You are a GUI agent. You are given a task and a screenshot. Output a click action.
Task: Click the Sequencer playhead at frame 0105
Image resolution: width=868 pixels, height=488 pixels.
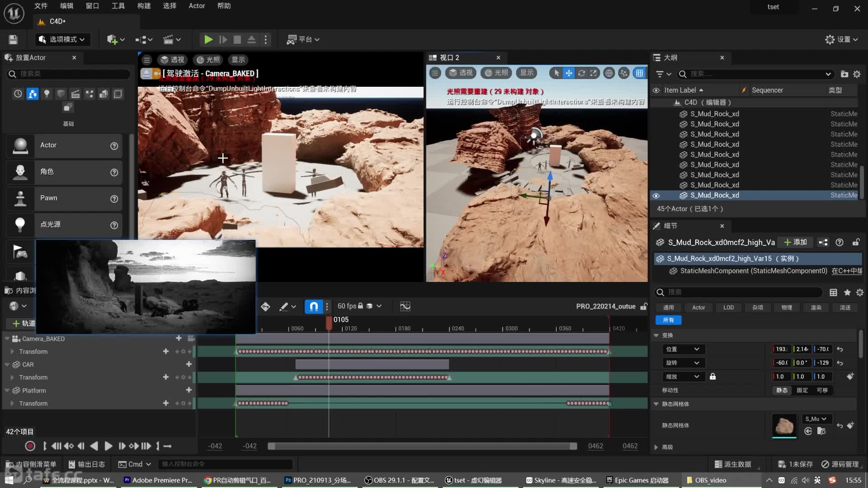tap(329, 324)
